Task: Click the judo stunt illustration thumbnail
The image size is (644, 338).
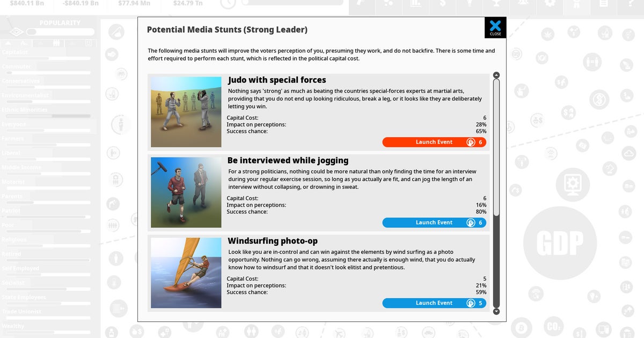Action: point(186,112)
